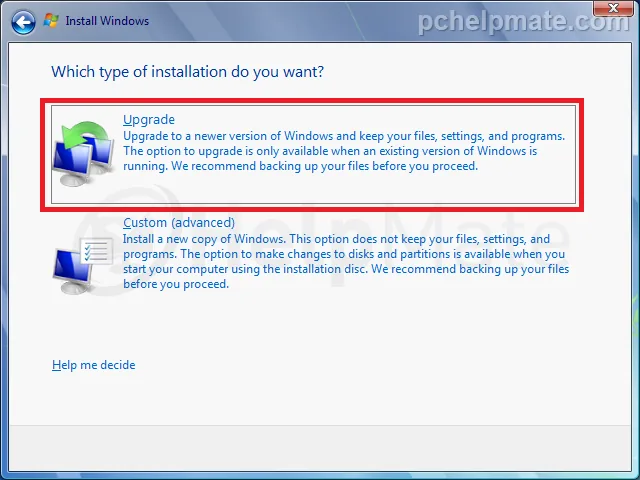Open the Help me decide link
This screenshot has height=480, width=640.
(x=93, y=365)
